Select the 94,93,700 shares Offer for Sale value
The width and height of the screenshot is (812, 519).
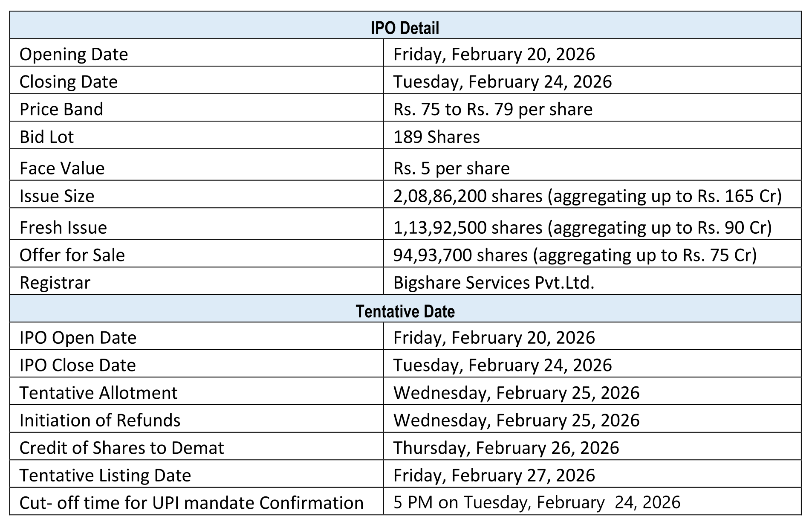click(x=575, y=255)
